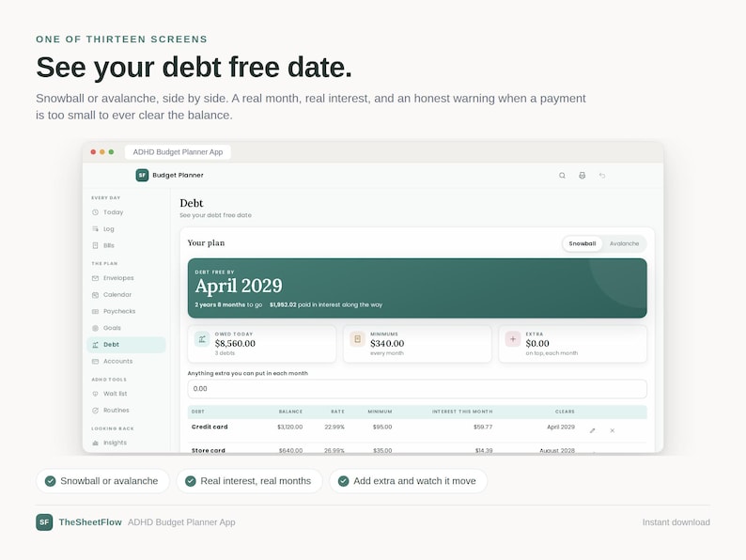
Task: Click the ADHD Budget Planner App tab
Action: (178, 152)
